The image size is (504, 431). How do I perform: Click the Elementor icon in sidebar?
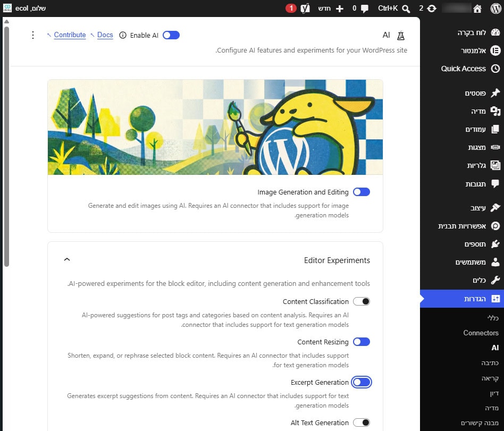(x=495, y=50)
